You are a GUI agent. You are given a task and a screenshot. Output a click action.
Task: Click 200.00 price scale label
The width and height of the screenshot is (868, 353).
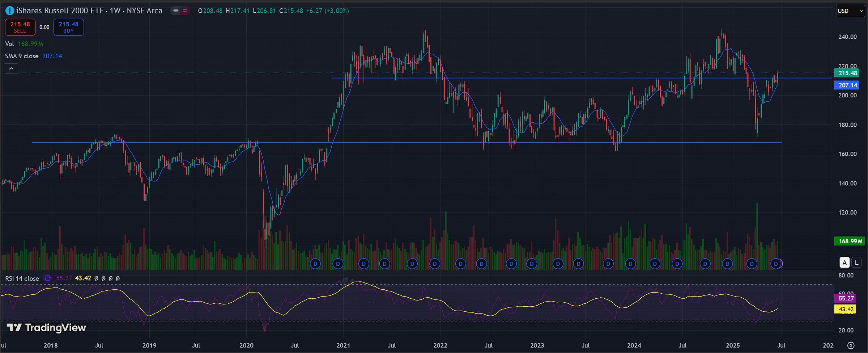[x=848, y=95]
